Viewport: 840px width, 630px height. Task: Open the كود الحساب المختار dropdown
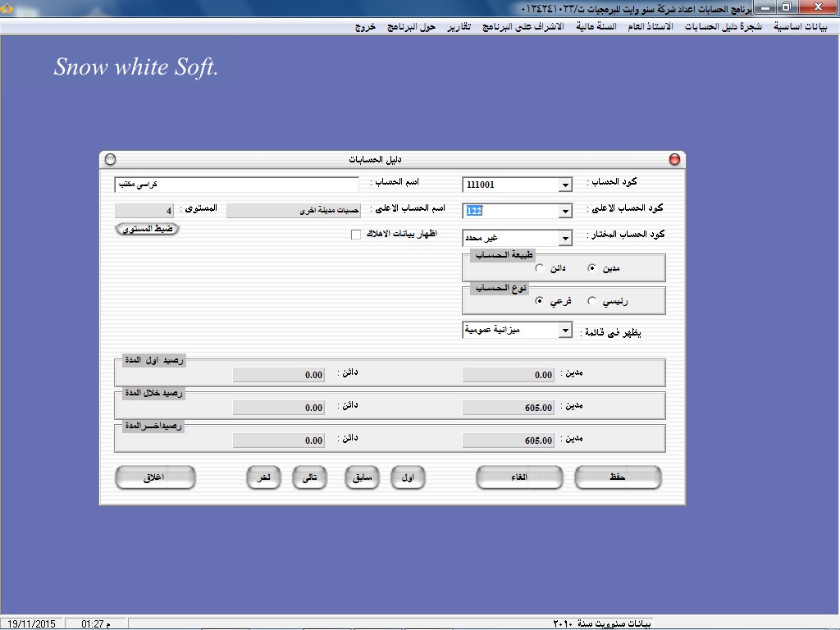pos(564,238)
